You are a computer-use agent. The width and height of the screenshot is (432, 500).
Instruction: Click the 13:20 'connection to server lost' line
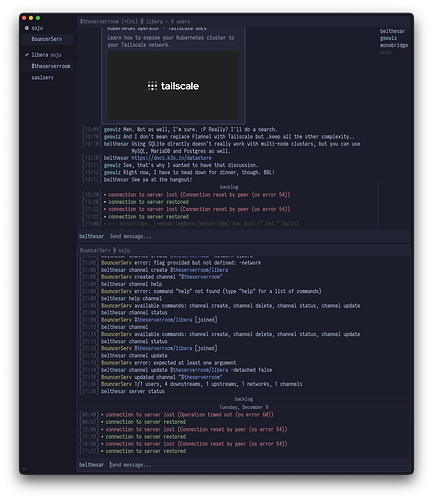199,195
